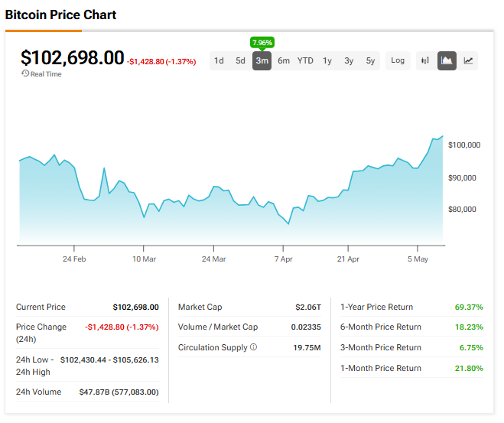The image size is (504, 423).
Task: Click the 69.37% return value
Action: point(469,307)
